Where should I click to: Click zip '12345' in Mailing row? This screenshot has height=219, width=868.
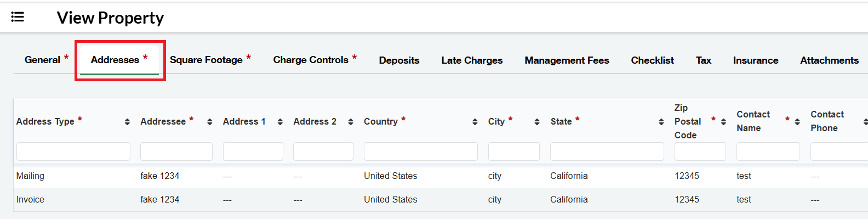click(x=687, y=176)
